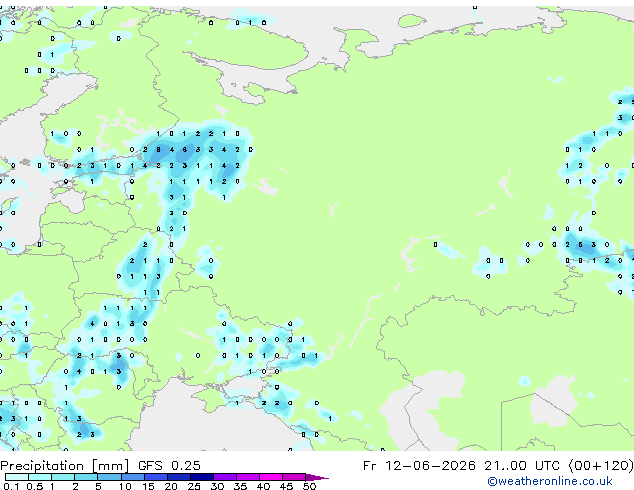Click the 1–2 mm legend swatch
Screen dimensions: 634x490
(x=63, y=477)
